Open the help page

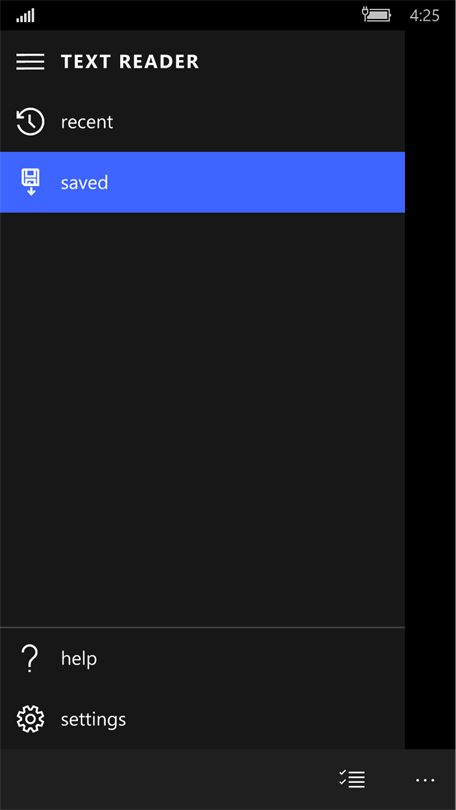coord(202,658)
